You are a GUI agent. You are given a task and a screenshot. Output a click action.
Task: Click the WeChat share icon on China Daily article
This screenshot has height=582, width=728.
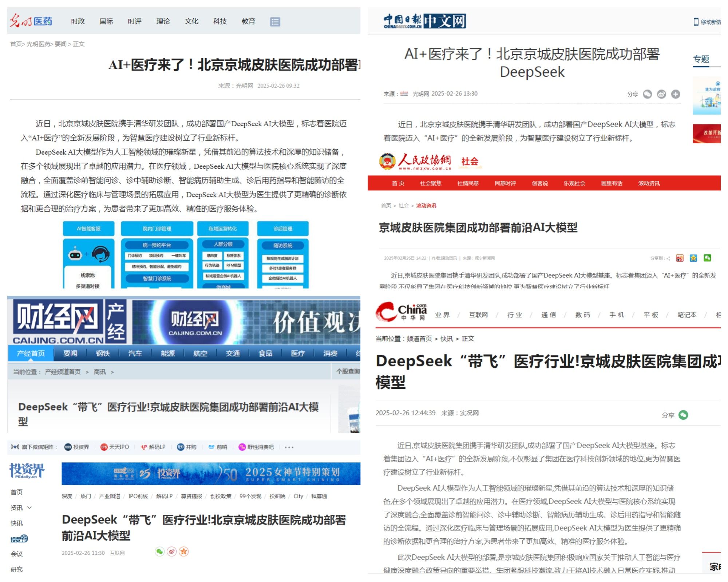click(x=647, y=94)
